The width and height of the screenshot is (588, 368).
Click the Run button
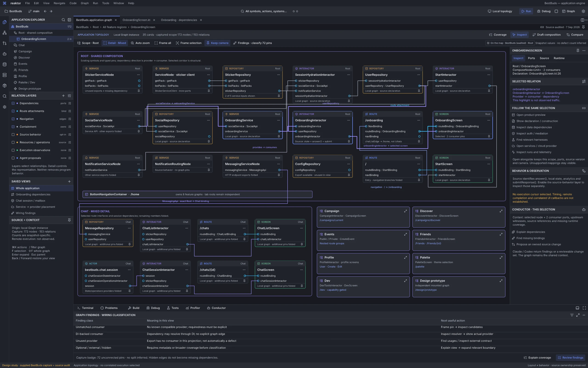526,11
